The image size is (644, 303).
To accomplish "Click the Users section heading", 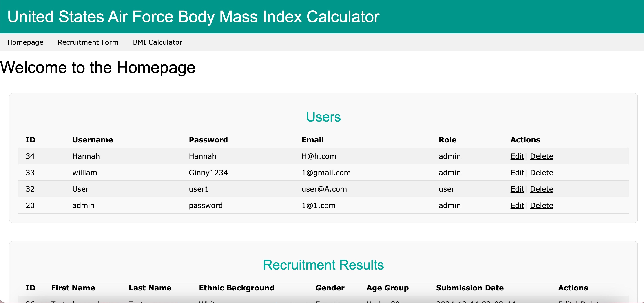I will click(x=323, y=117).
